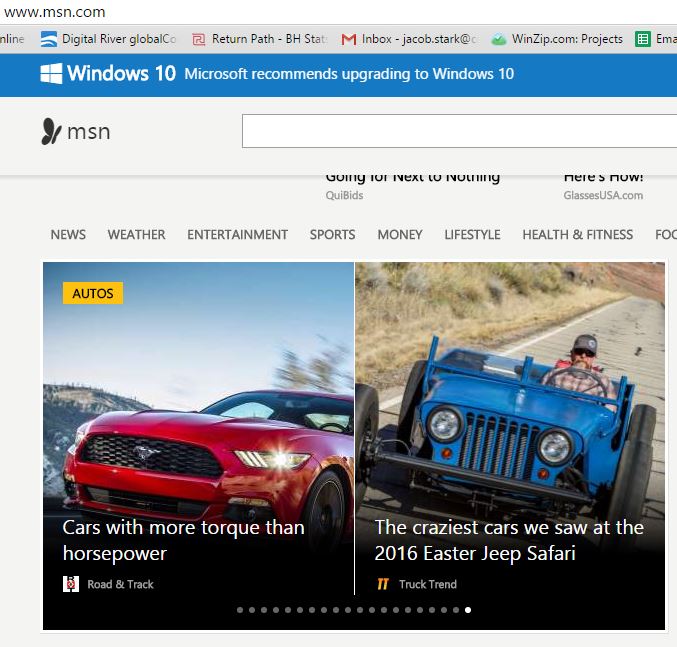
Task: Click the Road & Track source icon
Action: click(x=71, y=584)
